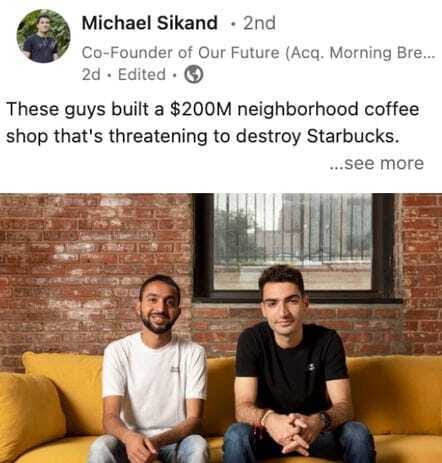442x463 pixels.
Task: Open Michael Sikand's circular profile photo
Action: (43, 36)
